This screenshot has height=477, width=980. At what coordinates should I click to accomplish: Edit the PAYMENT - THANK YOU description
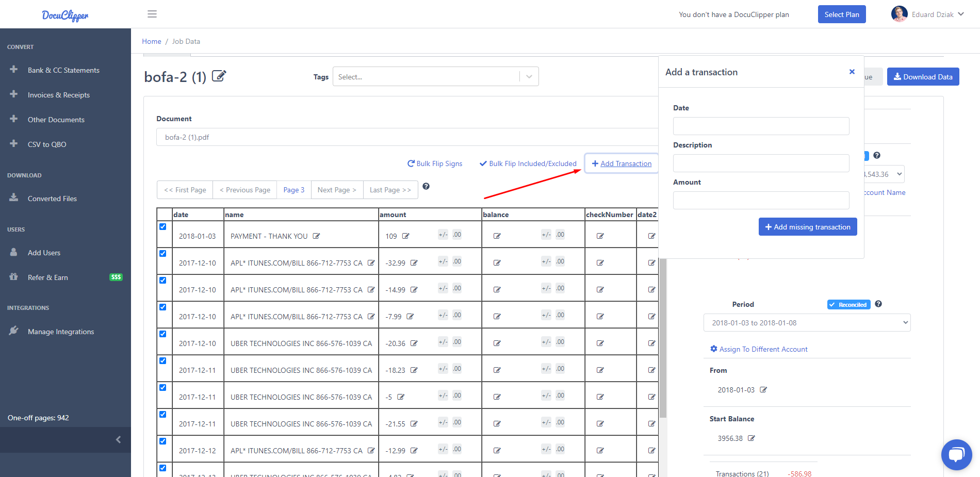(x=316, y=236)
